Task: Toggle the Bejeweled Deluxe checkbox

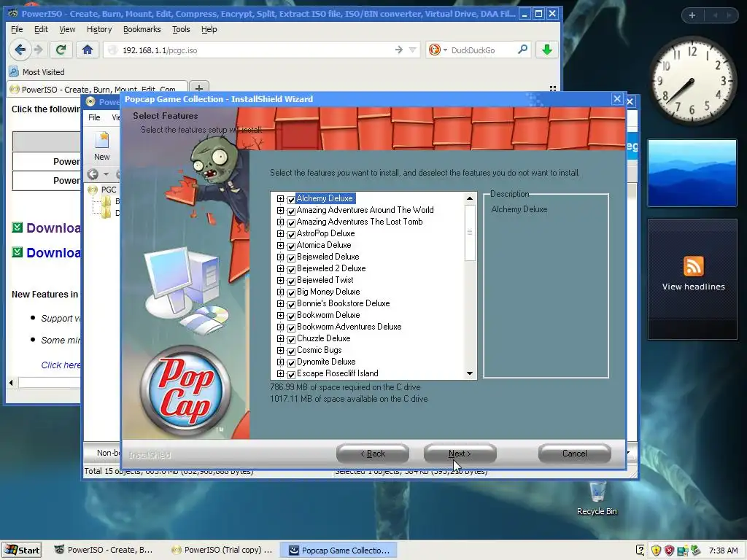Action: 292,257
